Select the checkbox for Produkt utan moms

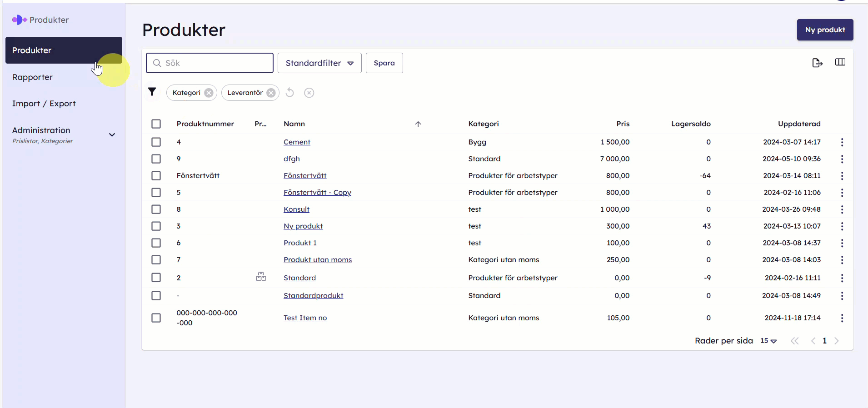[x=156, y=260]
